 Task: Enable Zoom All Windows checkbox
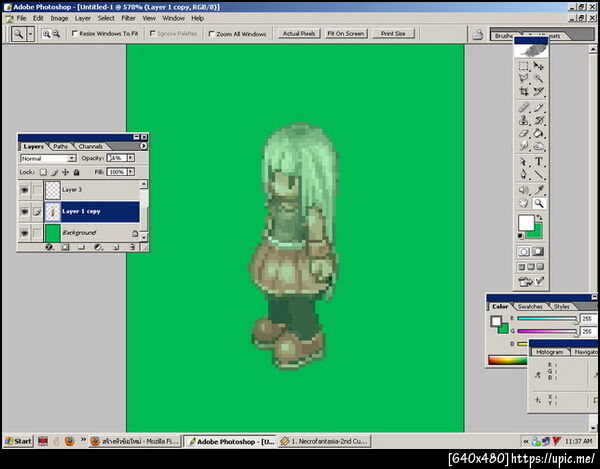(x=211, y=34)
